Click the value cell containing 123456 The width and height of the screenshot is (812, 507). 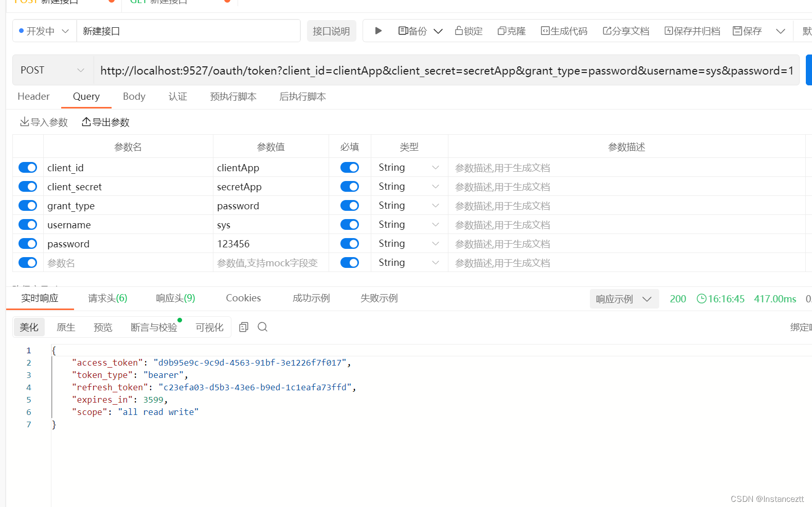coord(271,244)
